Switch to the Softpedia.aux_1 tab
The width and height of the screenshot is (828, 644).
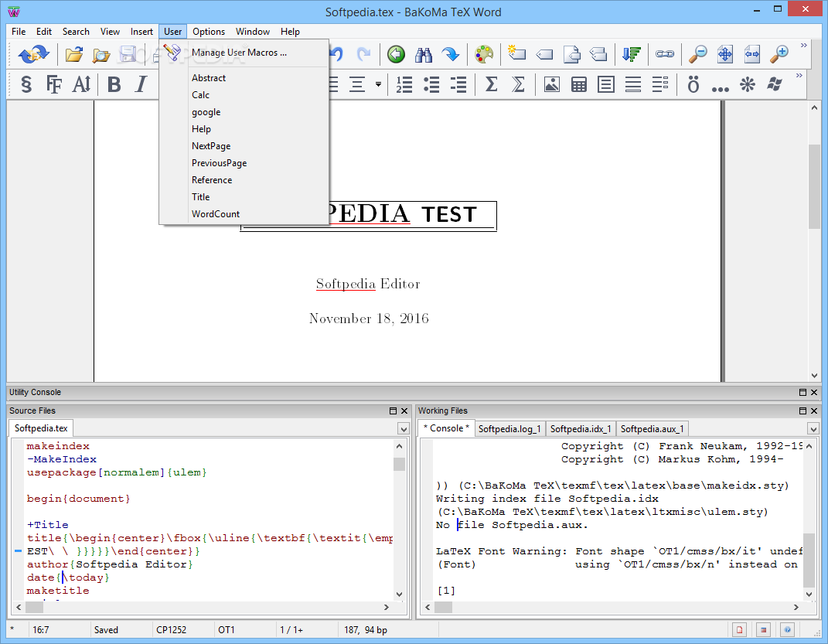(653, 428)
